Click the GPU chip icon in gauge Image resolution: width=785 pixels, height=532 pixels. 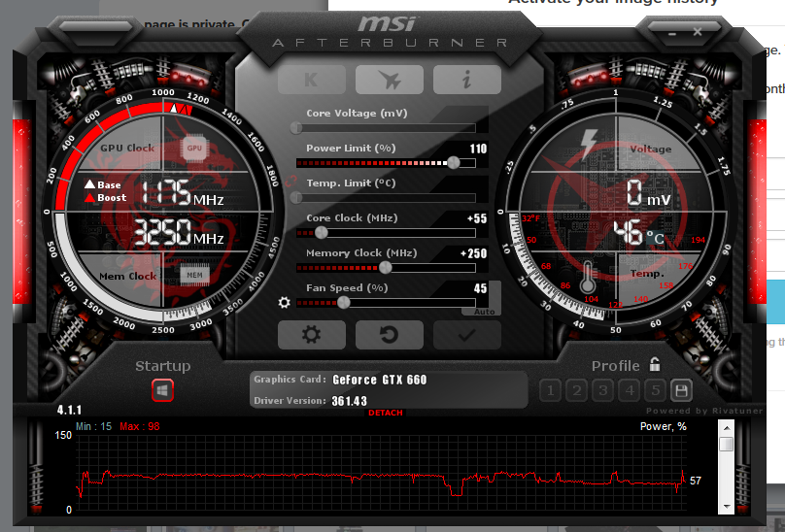(194, 149)
